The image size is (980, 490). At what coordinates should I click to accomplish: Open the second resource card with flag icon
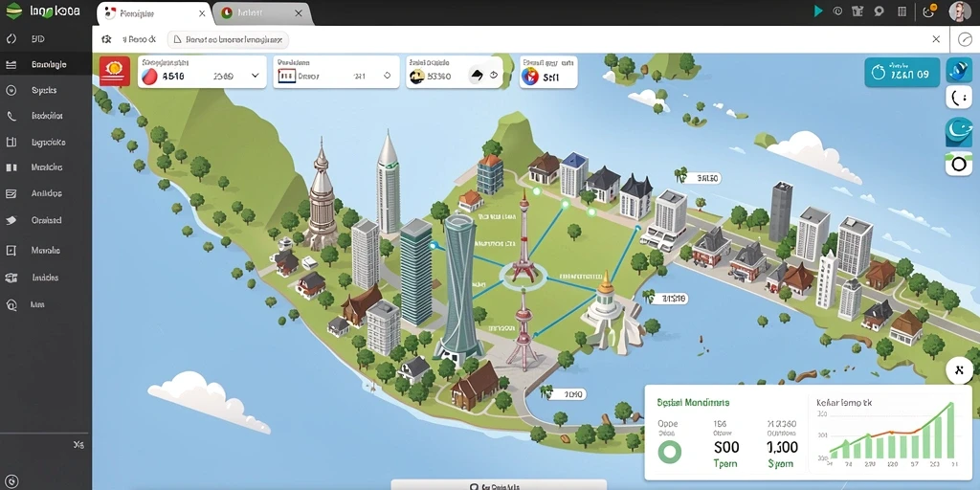[x=336, y=71]
